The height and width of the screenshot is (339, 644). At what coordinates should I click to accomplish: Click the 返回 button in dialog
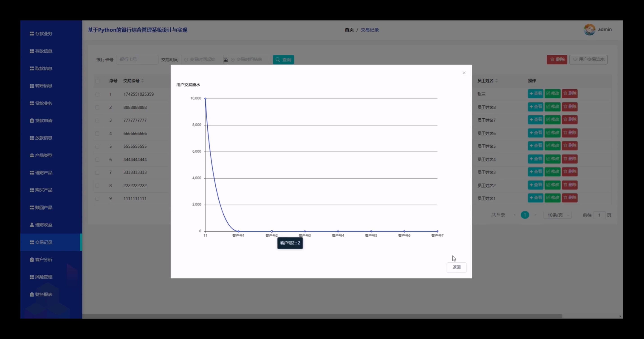[456, 267]
